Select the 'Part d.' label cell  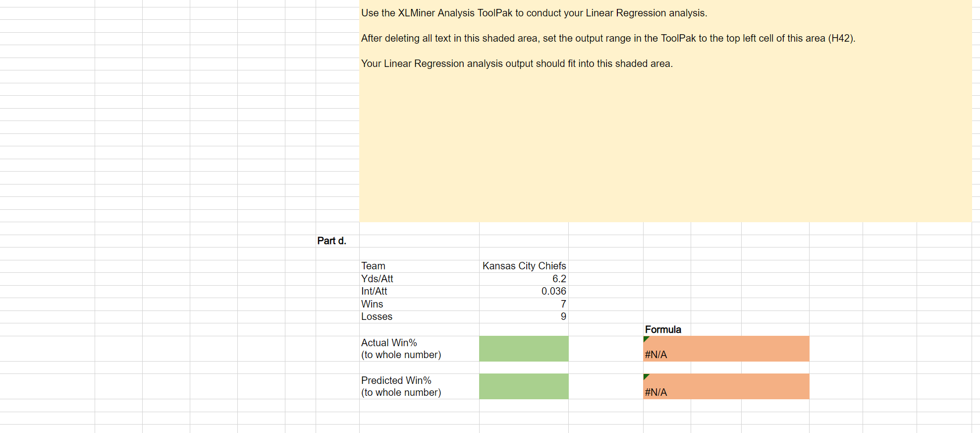coord(337,241)
